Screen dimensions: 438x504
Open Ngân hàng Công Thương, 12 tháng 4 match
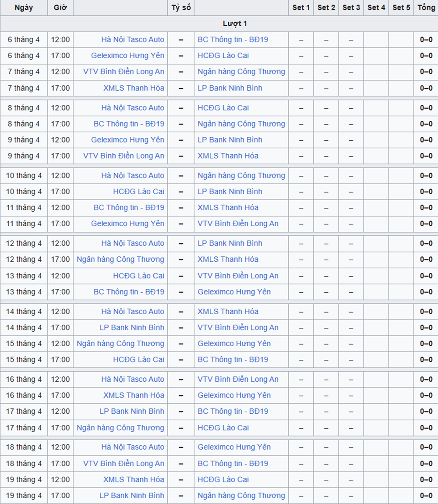[120, 259]
